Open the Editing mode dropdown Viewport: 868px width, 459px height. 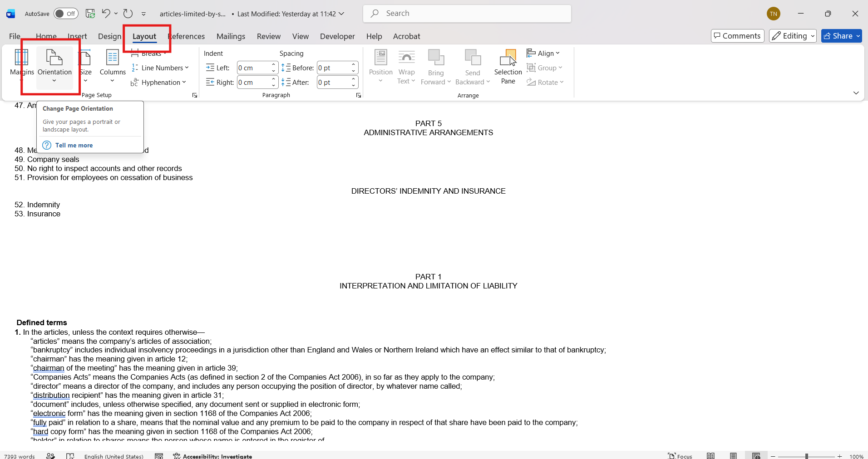click(x=793, y=36)
